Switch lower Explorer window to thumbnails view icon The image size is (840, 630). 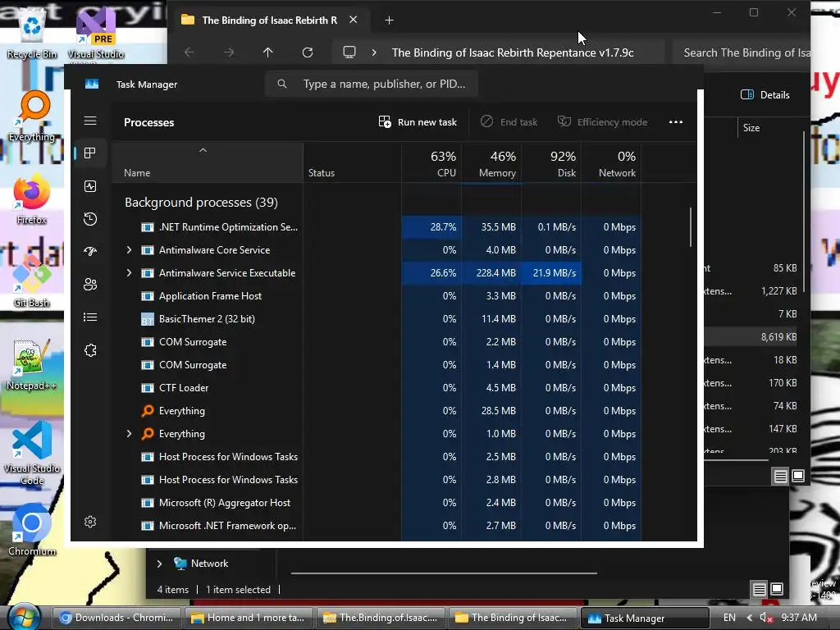(777, 589)
